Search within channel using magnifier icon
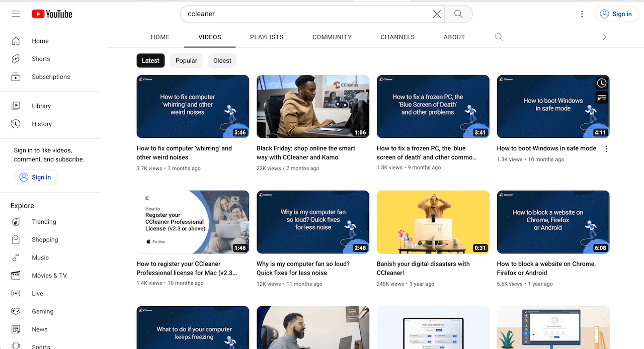The width and height of the screenshot is (644, 349). (x=499, y=37)
